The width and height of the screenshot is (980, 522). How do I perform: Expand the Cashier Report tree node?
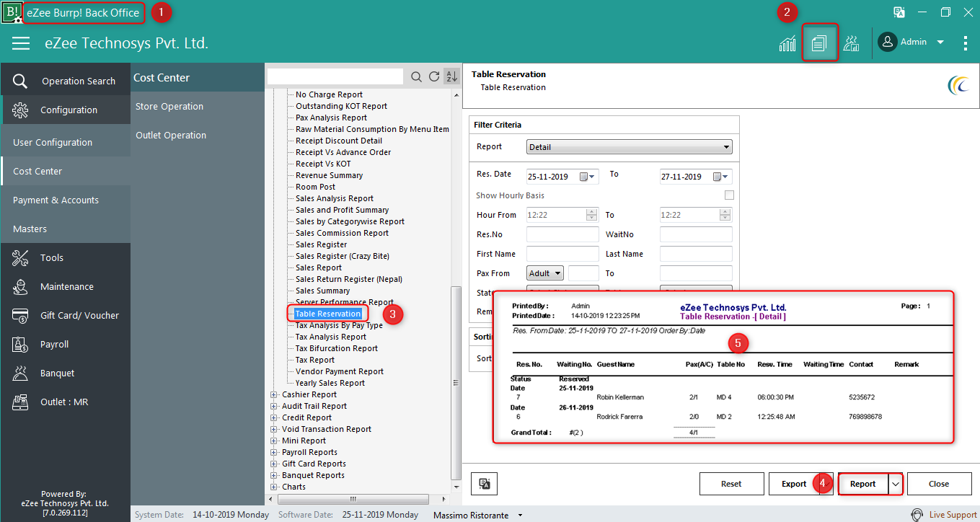[x=274, y=394]
